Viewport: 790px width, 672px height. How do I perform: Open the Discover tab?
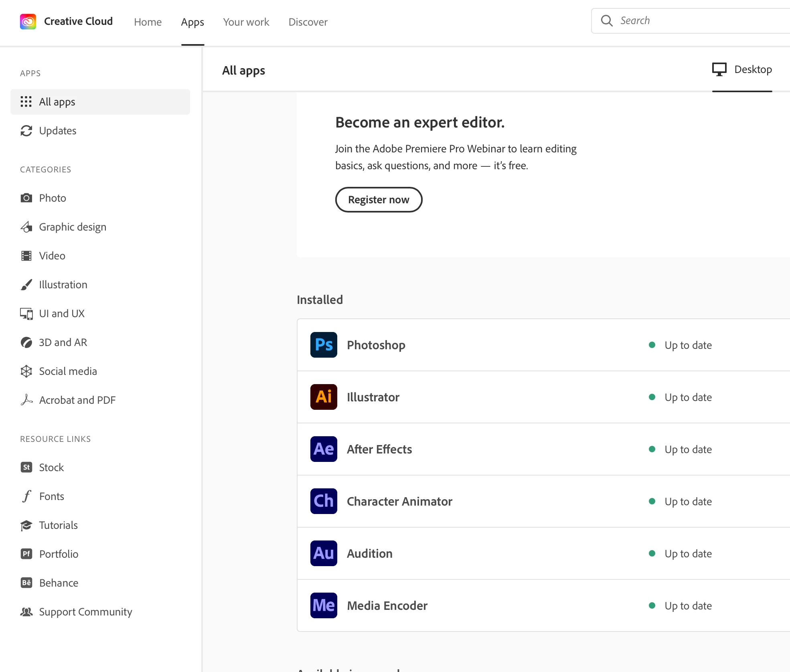click(308, 22)
